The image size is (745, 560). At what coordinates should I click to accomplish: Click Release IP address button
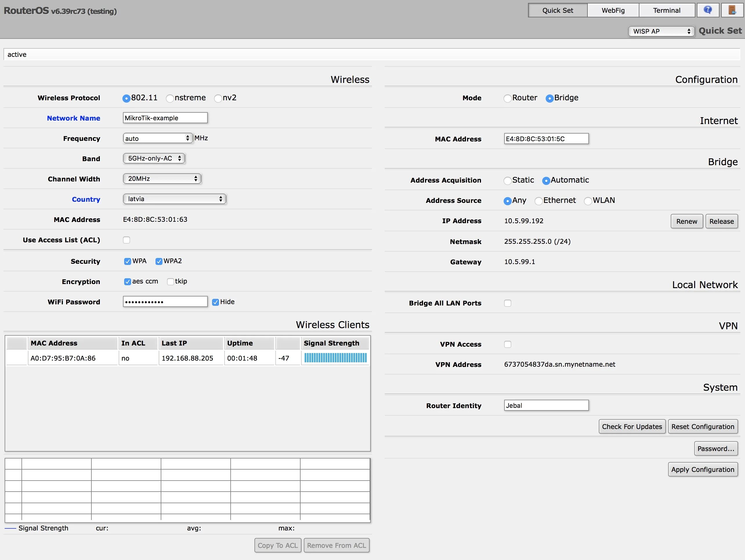pyautogui.click(x=720, y=221)
